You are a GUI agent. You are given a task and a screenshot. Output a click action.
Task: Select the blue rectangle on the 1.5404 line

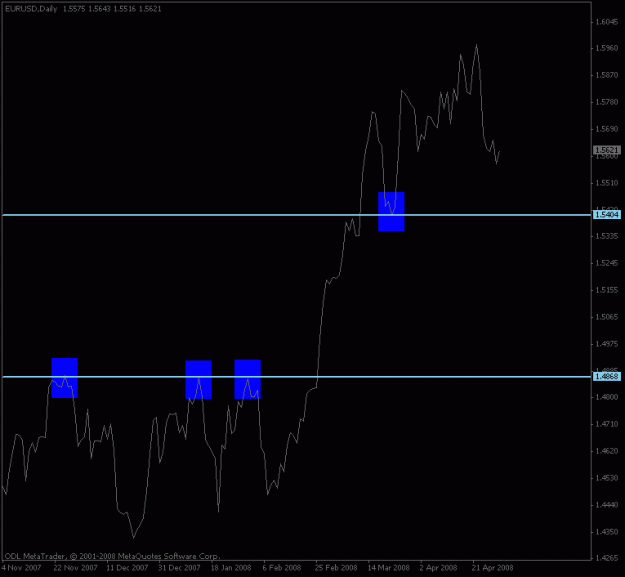391,212
